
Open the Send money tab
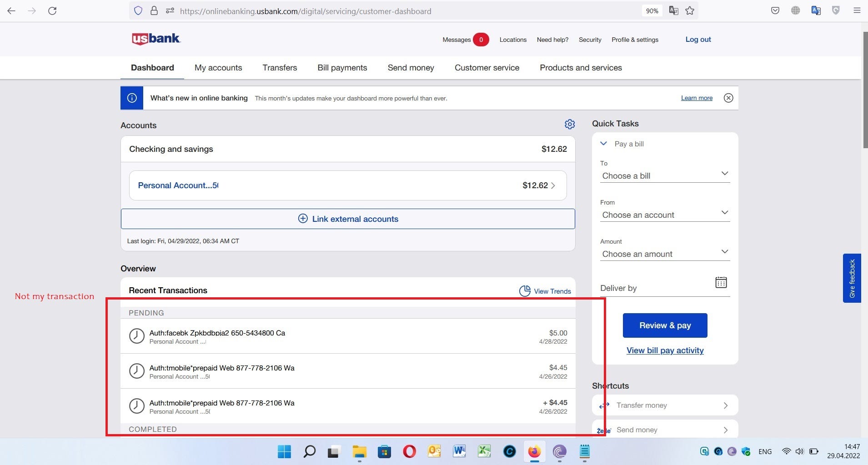(411, 68)
